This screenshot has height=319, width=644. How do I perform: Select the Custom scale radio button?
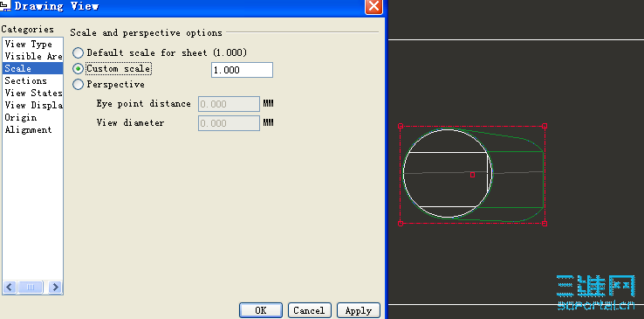point(78,69)
